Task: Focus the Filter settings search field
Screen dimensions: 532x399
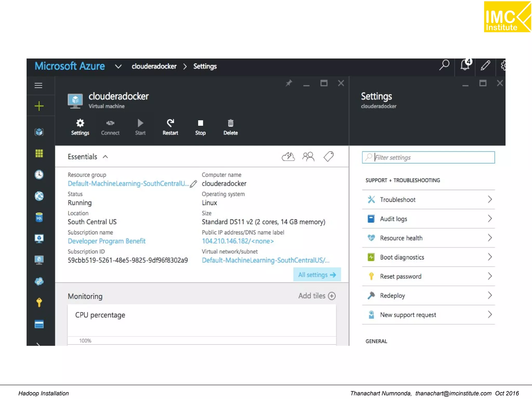Action: tap(428, 157)
